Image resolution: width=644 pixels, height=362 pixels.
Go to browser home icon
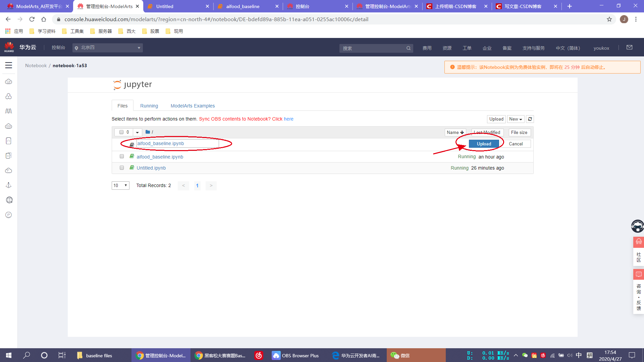coord(44,19)
